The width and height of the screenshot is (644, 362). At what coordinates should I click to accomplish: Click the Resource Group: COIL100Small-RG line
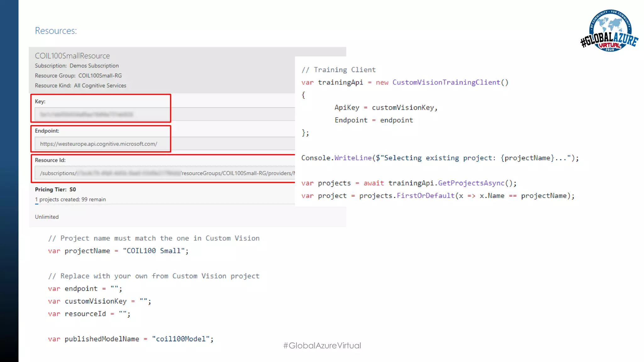pyautogui.click(x=78, y=76)
